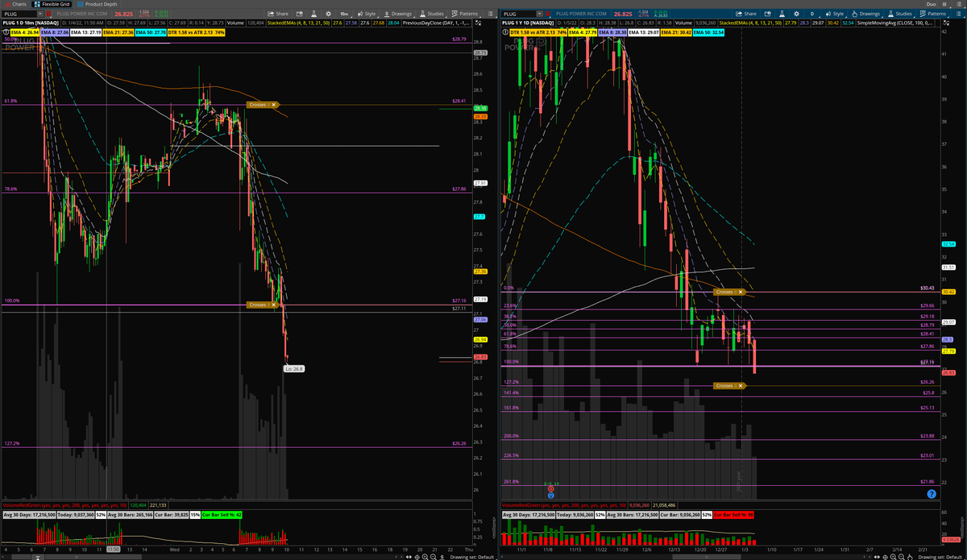Click the Duo layout button
The image size is (967, 560).
click(931, 4)
